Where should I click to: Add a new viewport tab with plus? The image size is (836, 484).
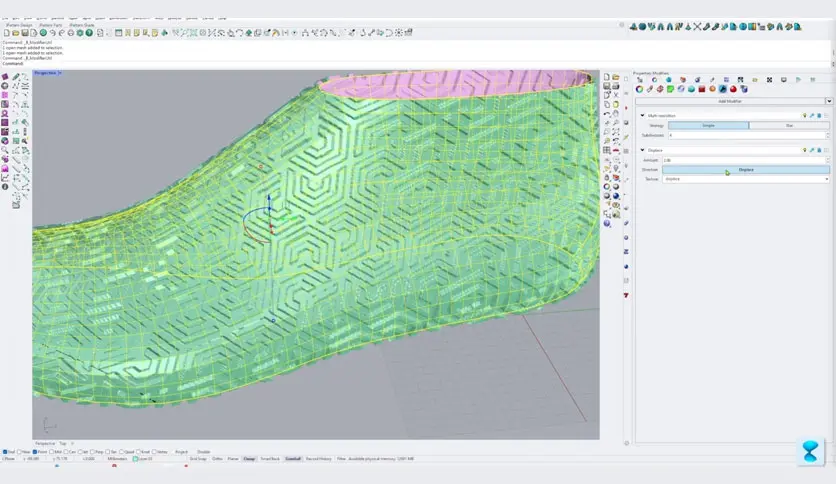point(72,443)
